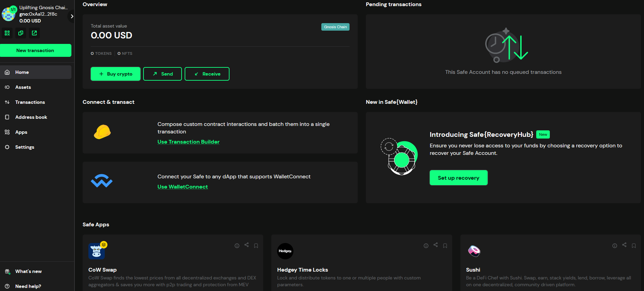This screenshot has width=644, height=291.
Task: Open the Sushi app logo
Action: pos(474,251)
